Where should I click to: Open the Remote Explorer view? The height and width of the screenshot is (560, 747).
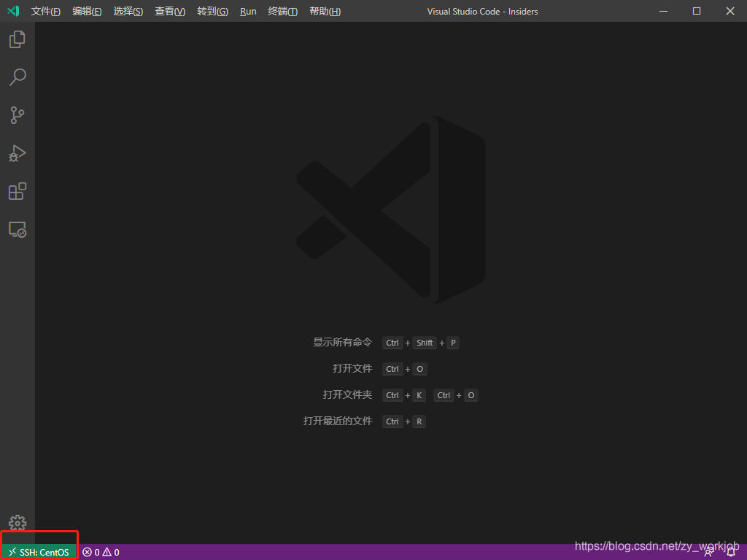(x=18, y=230)
